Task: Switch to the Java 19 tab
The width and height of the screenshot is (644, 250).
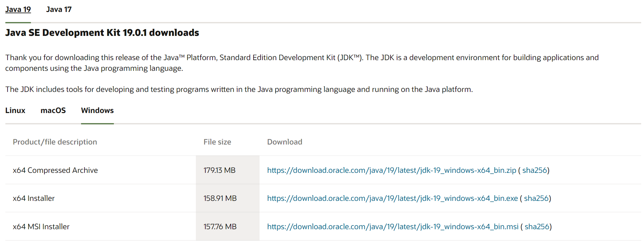Action: pos(18,9)
